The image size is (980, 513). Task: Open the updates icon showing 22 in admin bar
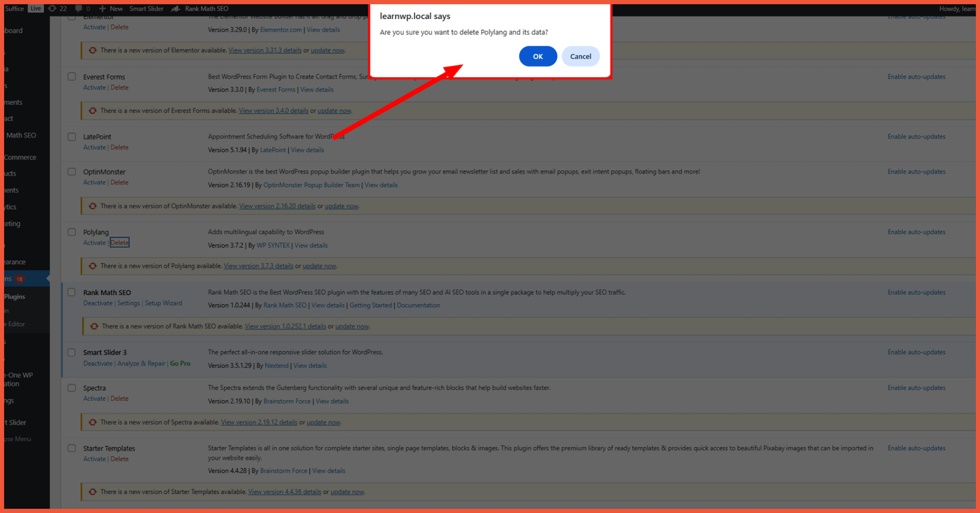tap(58, 9)
